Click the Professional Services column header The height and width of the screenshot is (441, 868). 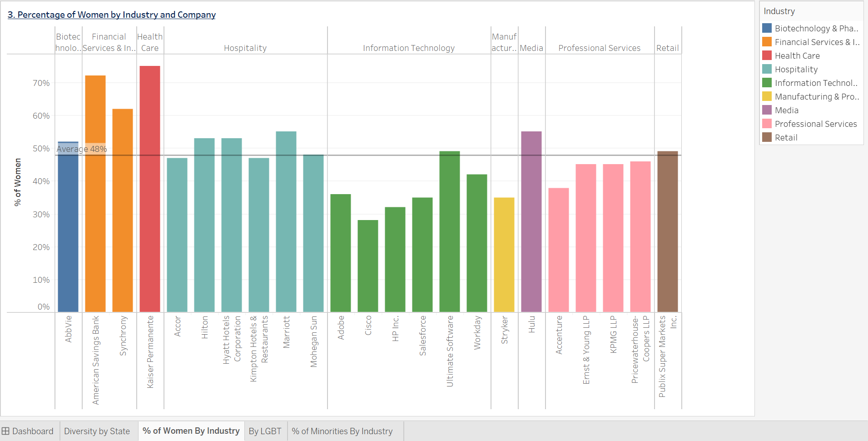(x=600, y=48)
